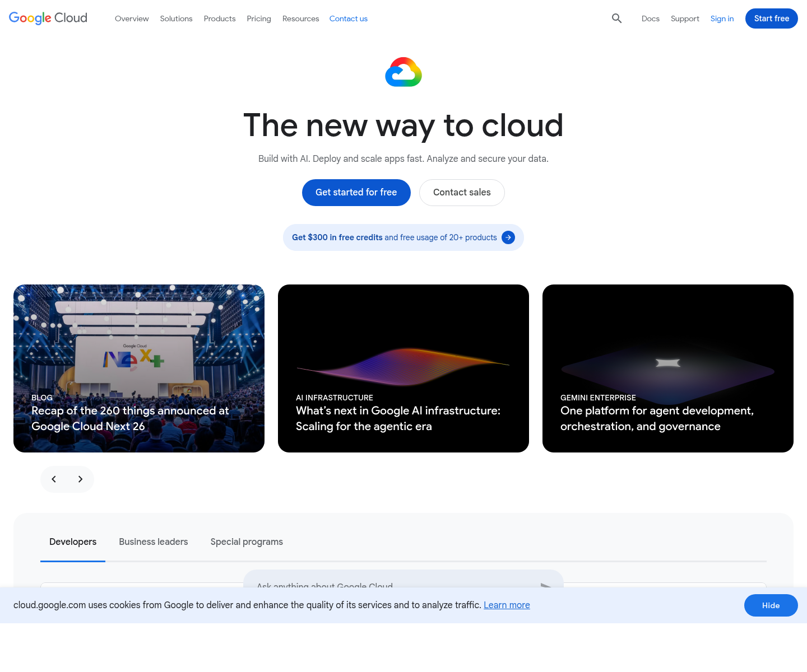Advance carousel with right chevron
Image resolution: width=807 pixels, height=672 pixels.
[80, 479]
